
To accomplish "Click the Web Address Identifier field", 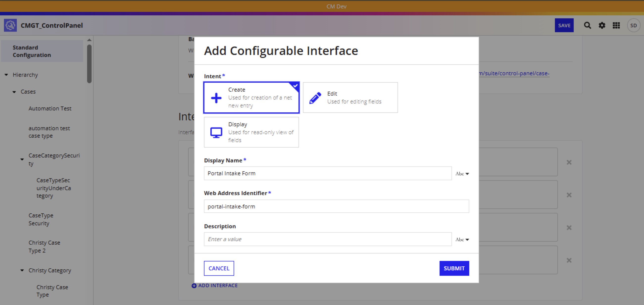I will (x=336, y=206).
